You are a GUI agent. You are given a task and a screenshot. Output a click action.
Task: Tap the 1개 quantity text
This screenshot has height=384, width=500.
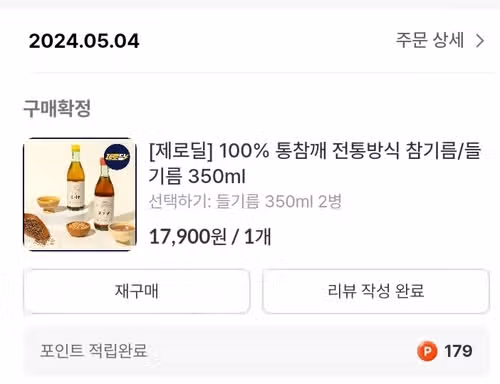(x=258, y=237)
